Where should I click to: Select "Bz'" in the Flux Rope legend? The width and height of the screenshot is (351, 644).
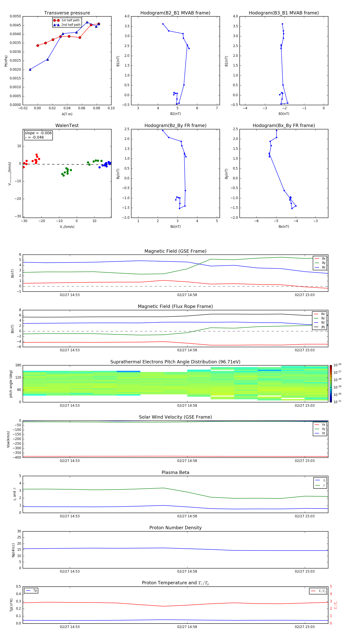pyautogui.click(x=320, y=323)
